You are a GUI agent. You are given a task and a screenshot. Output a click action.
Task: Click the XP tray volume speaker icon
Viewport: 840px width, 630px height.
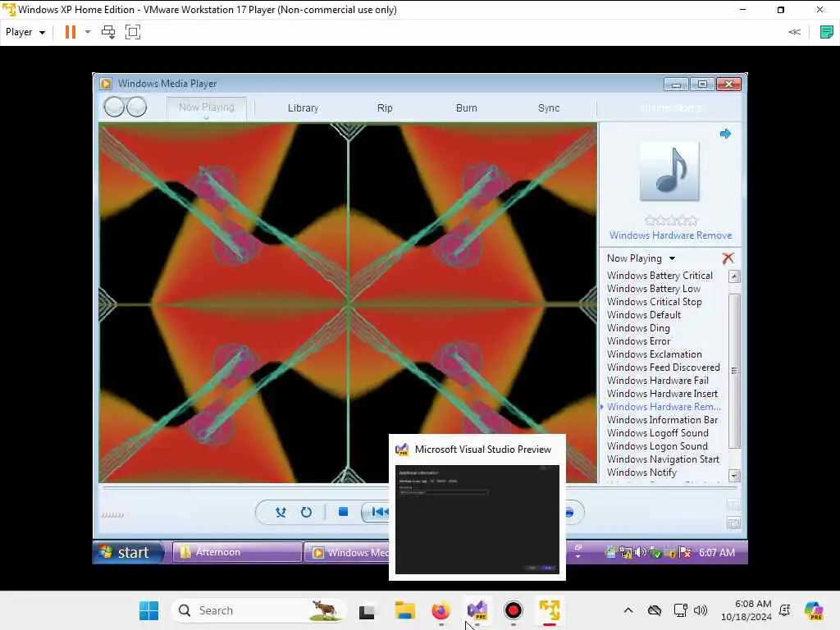click(x=639, y=552)
